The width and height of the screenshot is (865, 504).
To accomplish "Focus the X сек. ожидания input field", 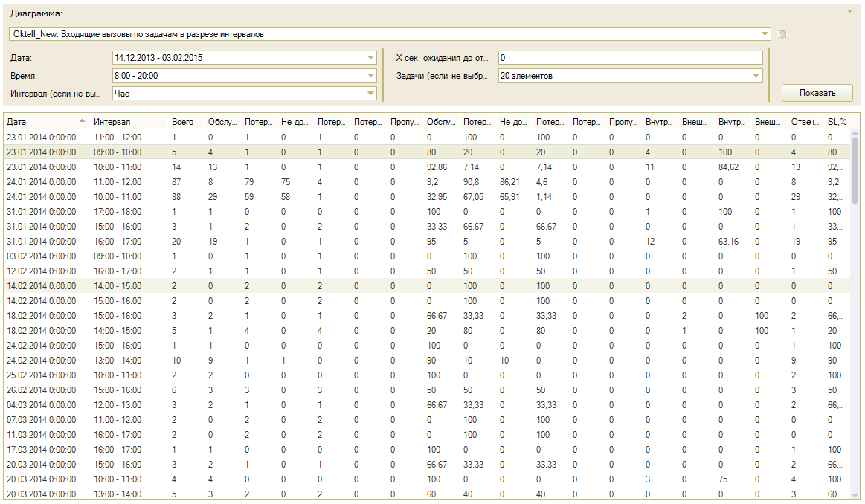I will coord(630,58).
